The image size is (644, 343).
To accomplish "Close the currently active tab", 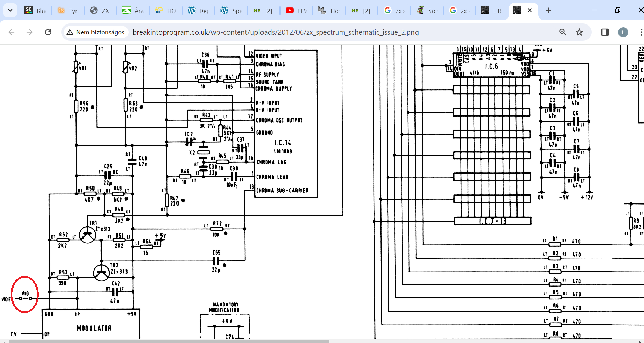I will pyautogui.click(x=530, y=10).
